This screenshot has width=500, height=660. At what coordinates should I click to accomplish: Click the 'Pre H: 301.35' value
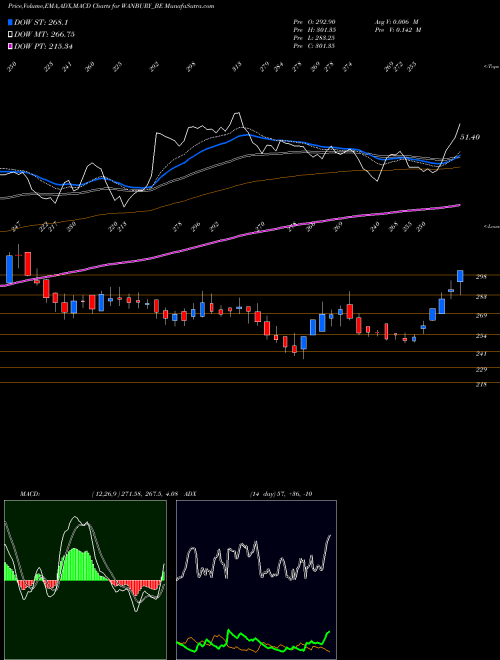tap(314, 30)
